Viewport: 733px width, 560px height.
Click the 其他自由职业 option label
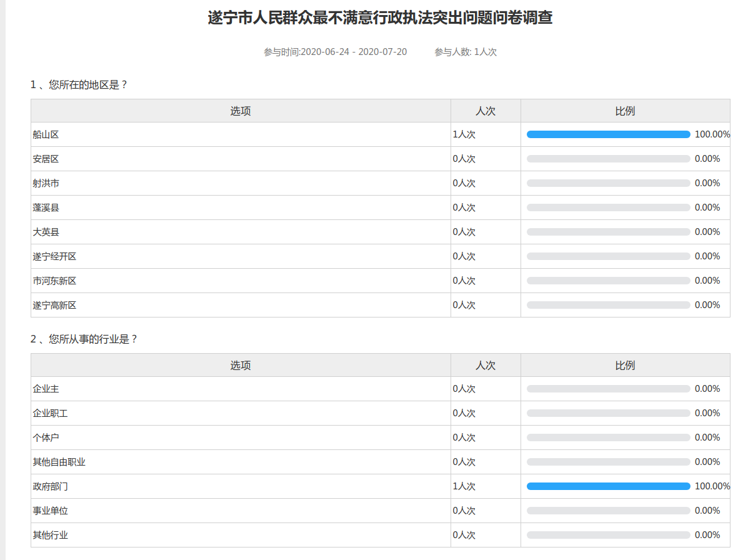(x=59, y=462)
